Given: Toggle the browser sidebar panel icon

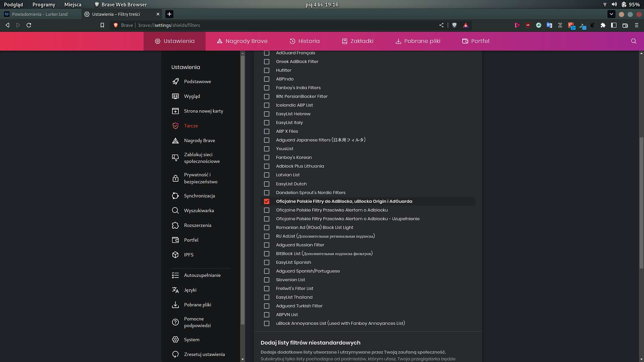Looking at the screenshot, I should pos(614,25).
